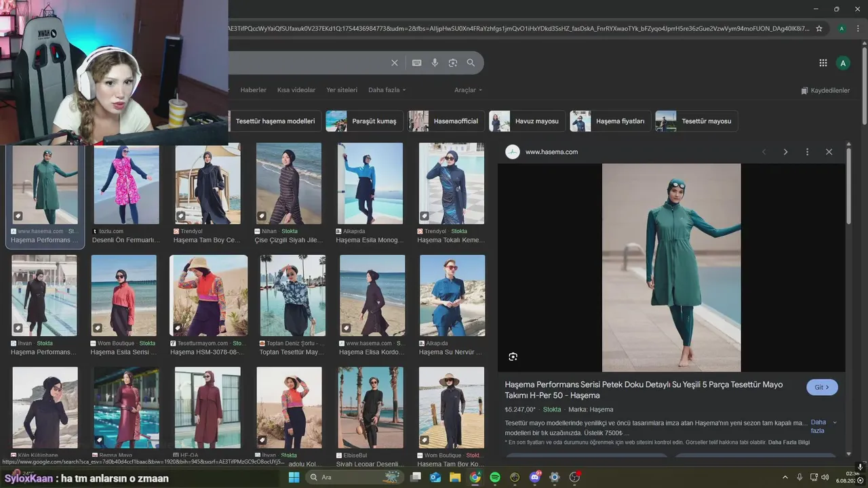Open the product title link in preview
This screenshot has width=868, height=488.
644,390
